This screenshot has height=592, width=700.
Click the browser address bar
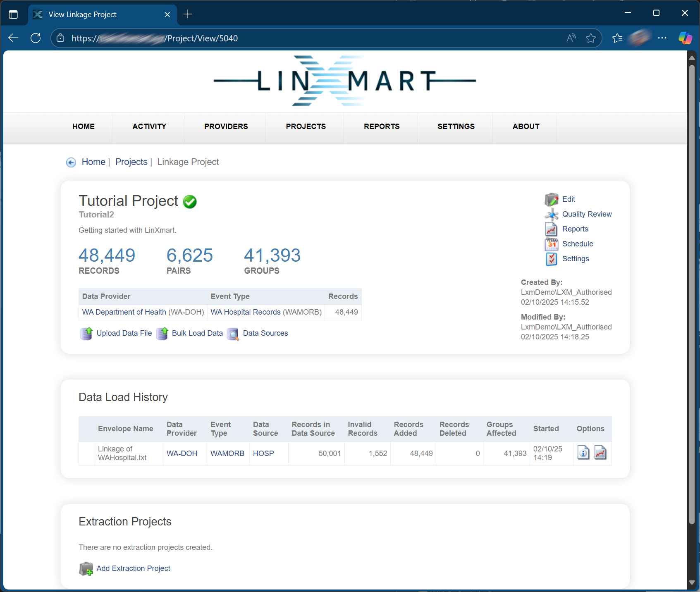314,38
